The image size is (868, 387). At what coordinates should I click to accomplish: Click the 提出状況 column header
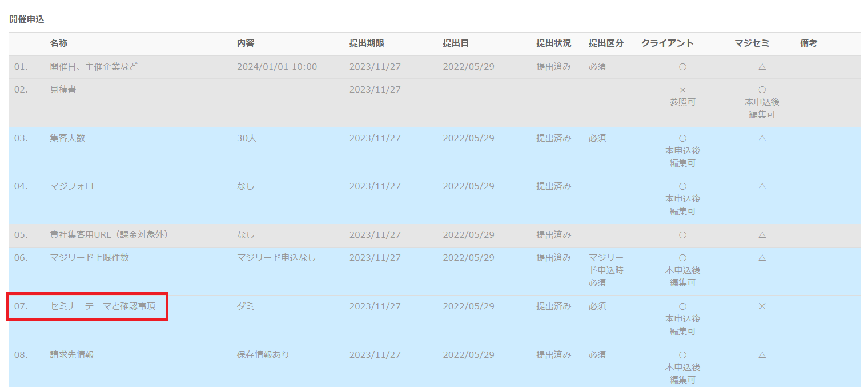coord(553,43)
